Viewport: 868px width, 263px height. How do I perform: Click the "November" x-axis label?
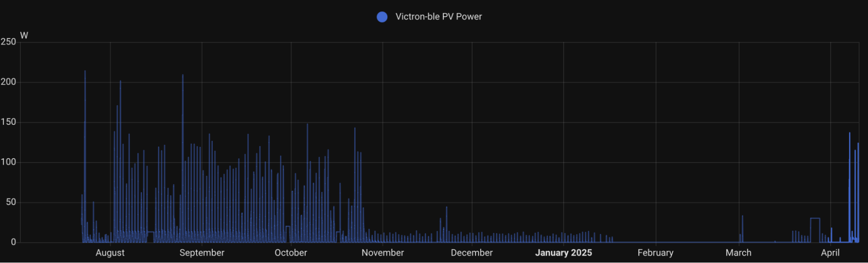383,253
